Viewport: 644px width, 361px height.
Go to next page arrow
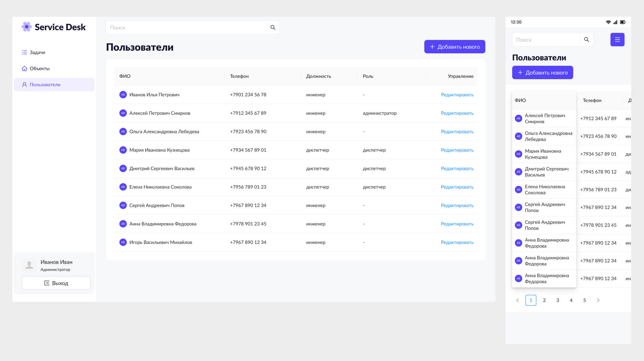pyautogui.click(x=598, y=300)
